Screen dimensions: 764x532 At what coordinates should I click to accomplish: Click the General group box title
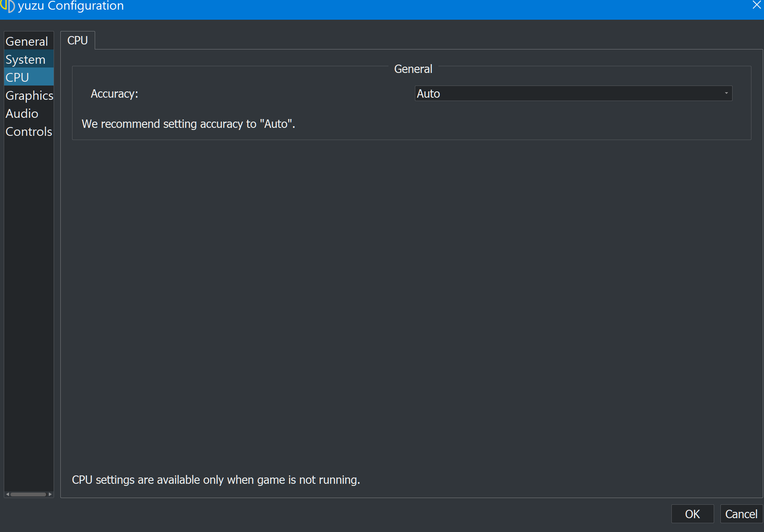(x=413, y=69)
